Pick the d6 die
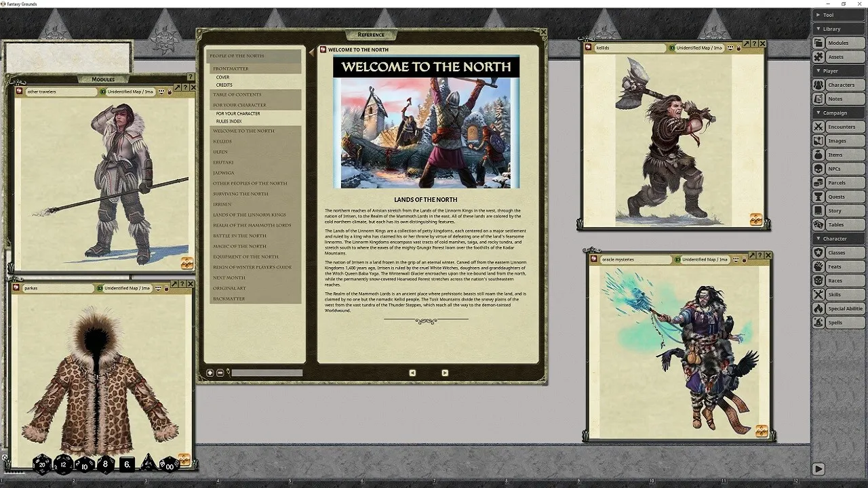 click(x=127, y=464)
